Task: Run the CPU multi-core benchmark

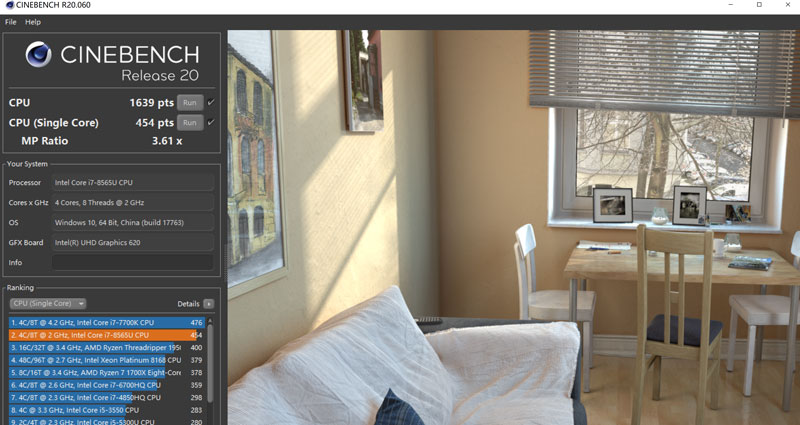Action: point(190,103)
